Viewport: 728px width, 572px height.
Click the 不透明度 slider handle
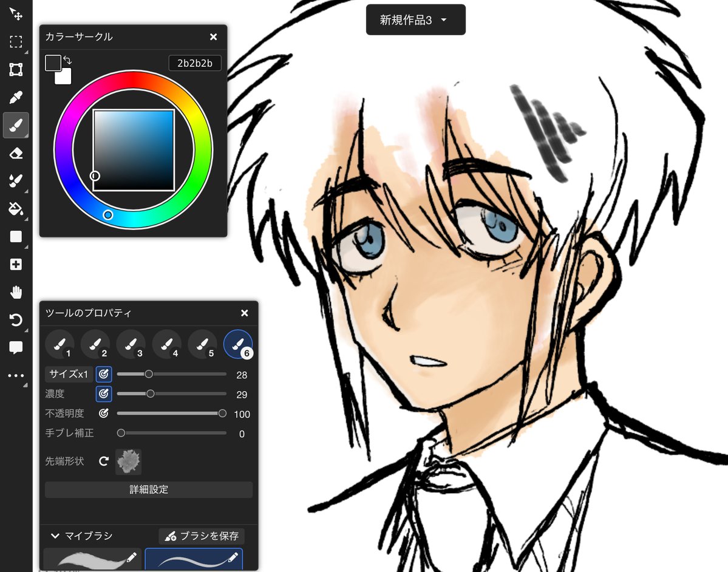pyautogui.click(x=222, y=414)
